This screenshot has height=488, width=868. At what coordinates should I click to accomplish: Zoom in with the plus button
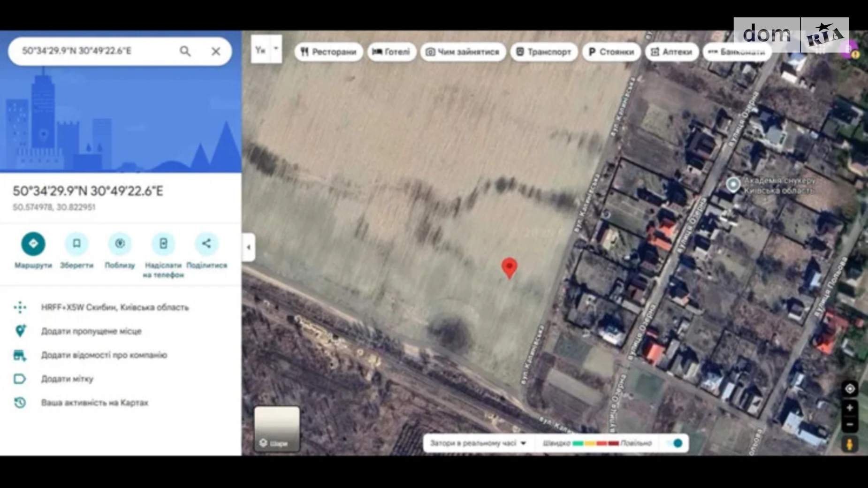(x=850, y=408)
